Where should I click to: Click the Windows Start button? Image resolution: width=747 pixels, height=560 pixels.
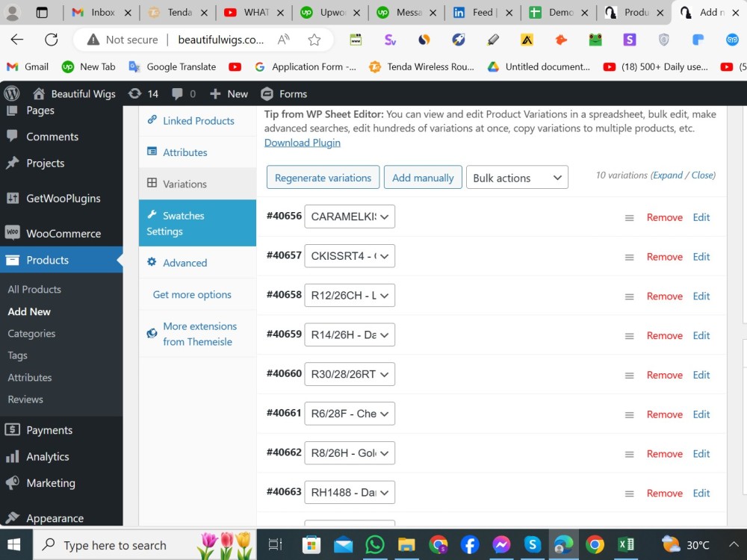(13, 545)
